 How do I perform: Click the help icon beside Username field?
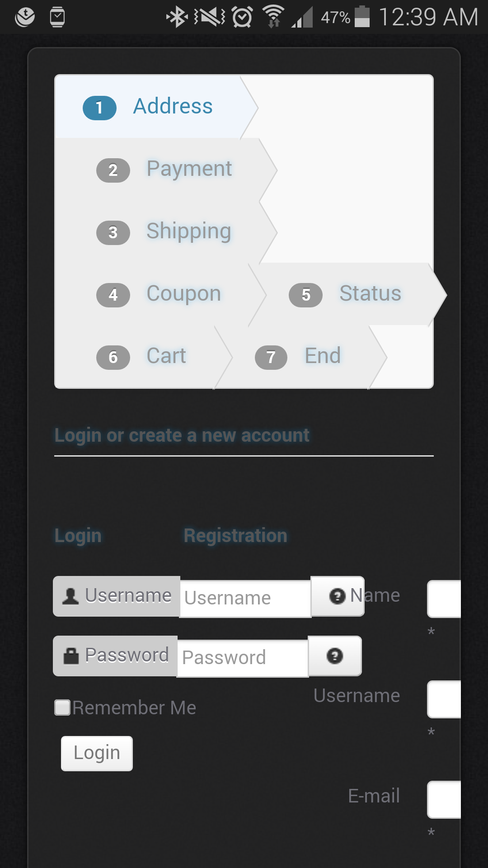coord(337,596)
